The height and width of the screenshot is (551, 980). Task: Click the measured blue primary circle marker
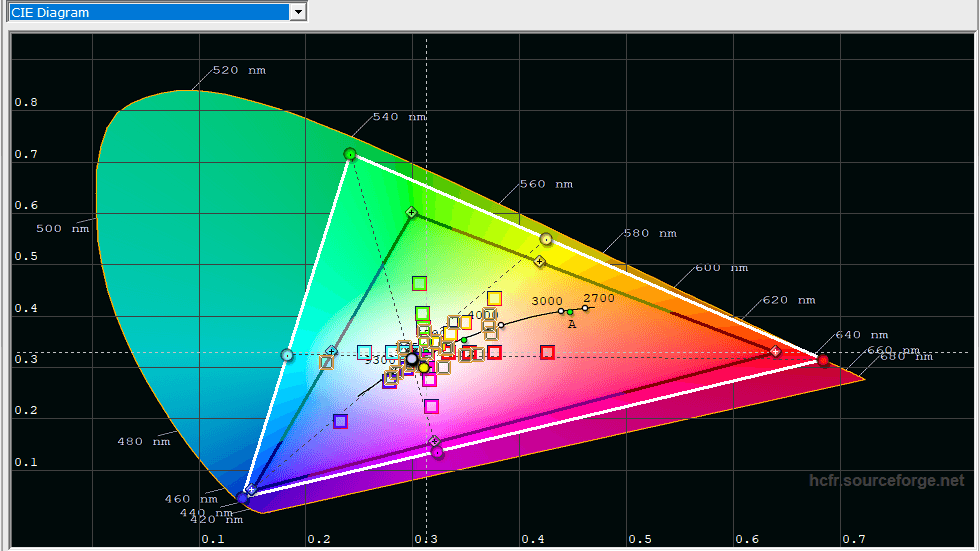pyautogui.click(x=242, y=497)
